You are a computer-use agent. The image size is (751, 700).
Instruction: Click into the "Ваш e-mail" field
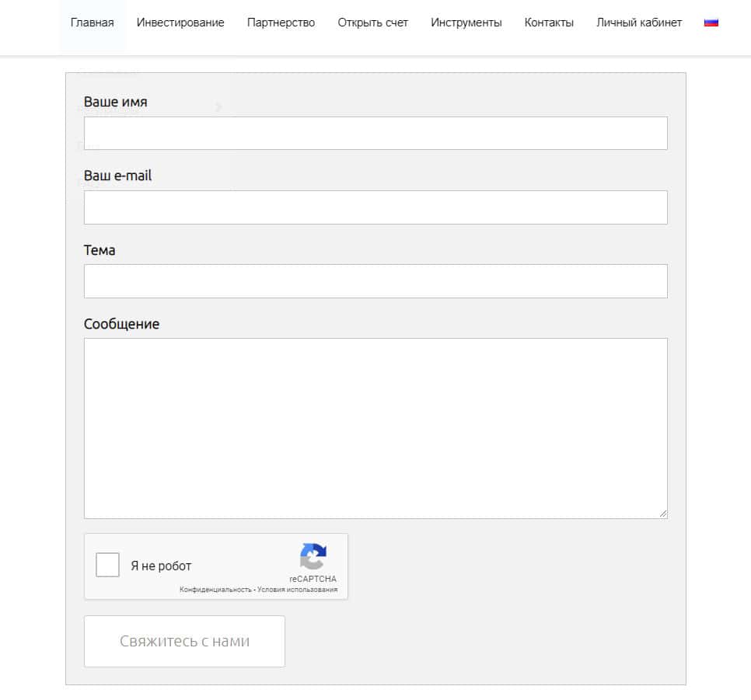[x=375, y=207]
